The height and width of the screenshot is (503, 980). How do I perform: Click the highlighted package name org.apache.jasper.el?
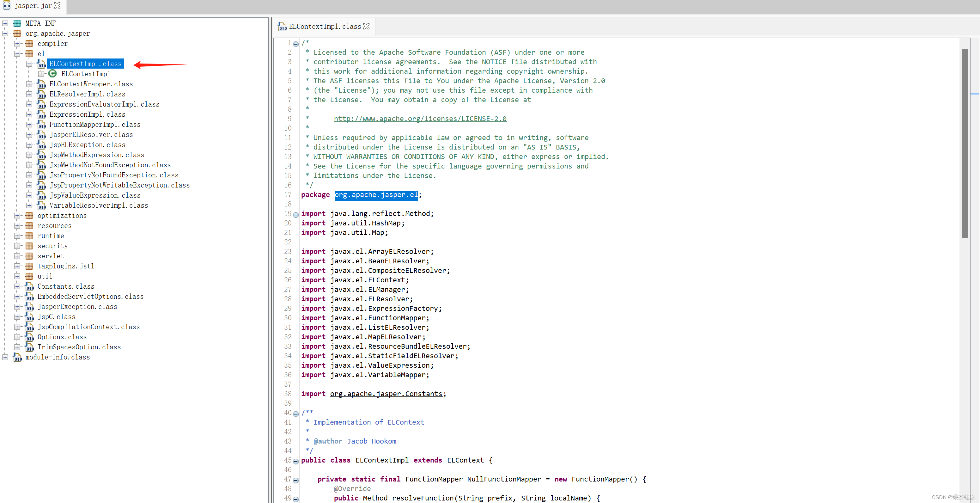tap(376, 195)
